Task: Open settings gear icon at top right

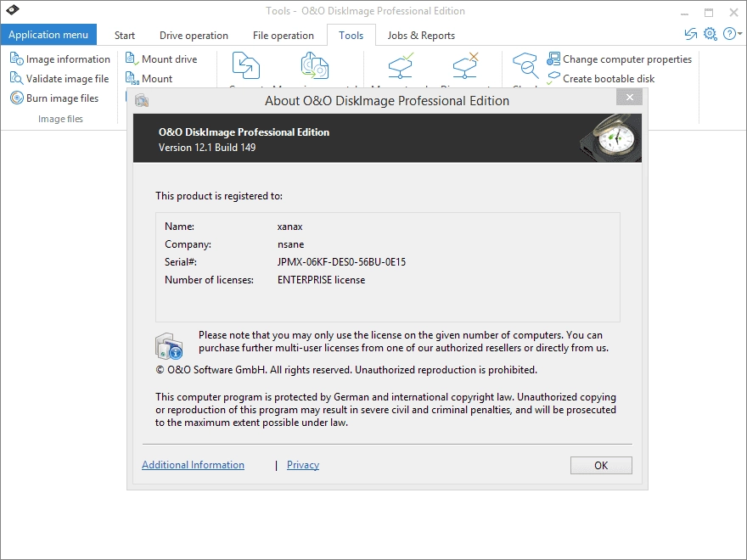Action: click(x=710, y=34)
